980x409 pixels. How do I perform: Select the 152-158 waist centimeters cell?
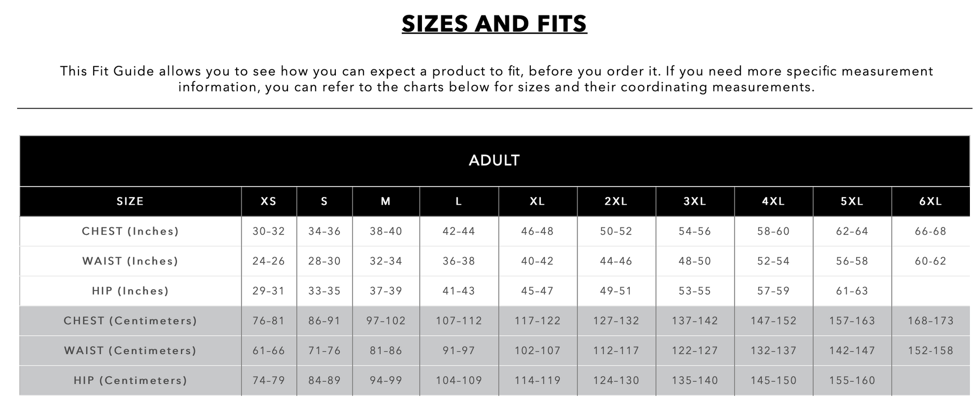coord(930,351)
